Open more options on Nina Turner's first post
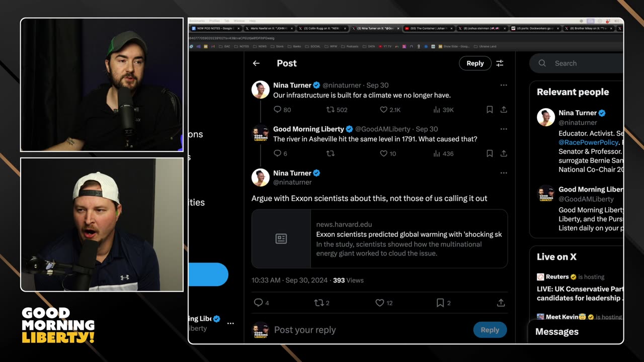 [x=504, y=85]
